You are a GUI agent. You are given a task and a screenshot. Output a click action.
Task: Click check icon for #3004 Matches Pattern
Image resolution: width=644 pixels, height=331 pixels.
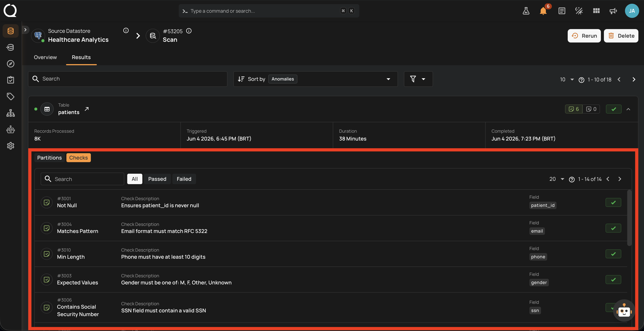click(x=47, y=228)
